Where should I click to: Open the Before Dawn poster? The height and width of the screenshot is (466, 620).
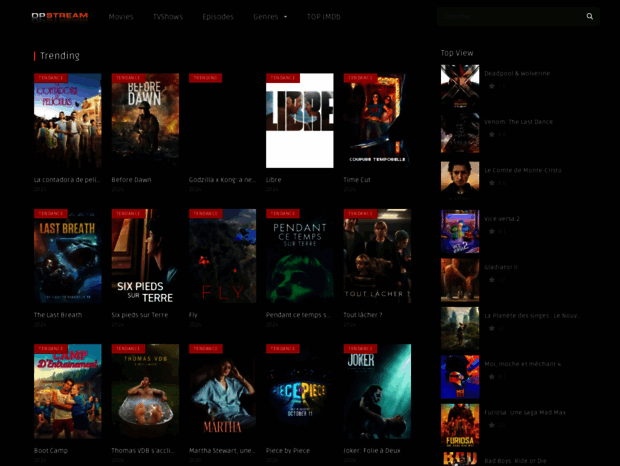(145, 121)
